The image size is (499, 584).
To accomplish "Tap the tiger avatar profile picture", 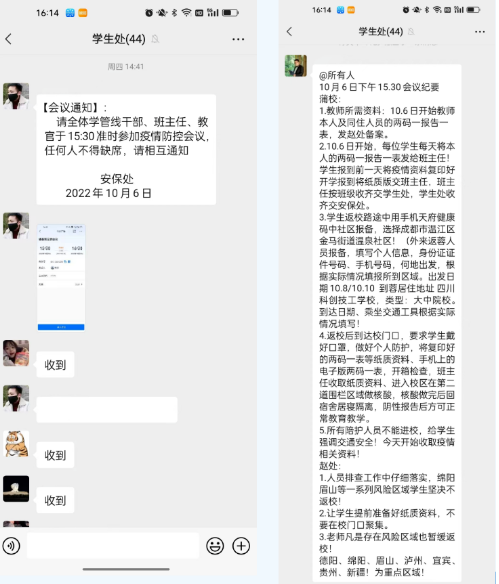I will 16,444.
